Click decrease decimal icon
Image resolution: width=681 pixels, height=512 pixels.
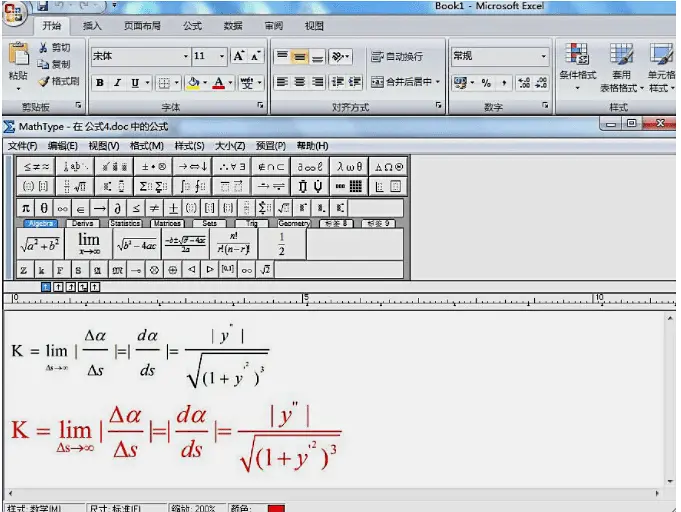(x=541, y=83)
